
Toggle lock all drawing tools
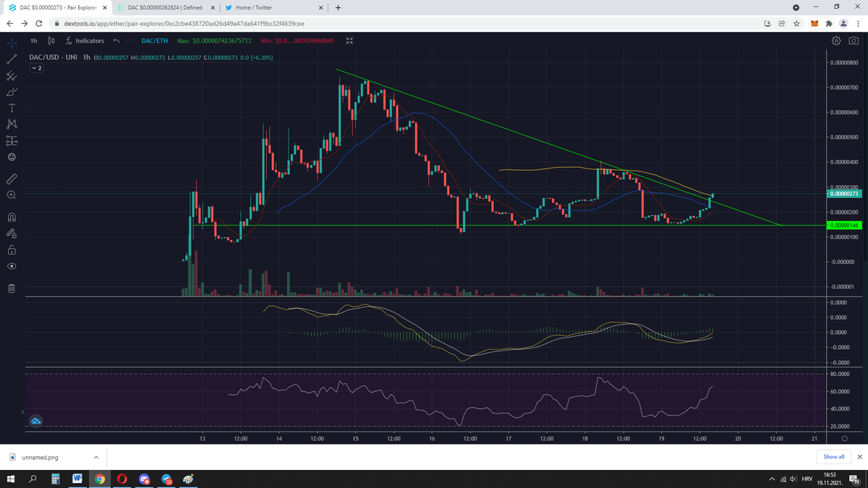(12, 249)
